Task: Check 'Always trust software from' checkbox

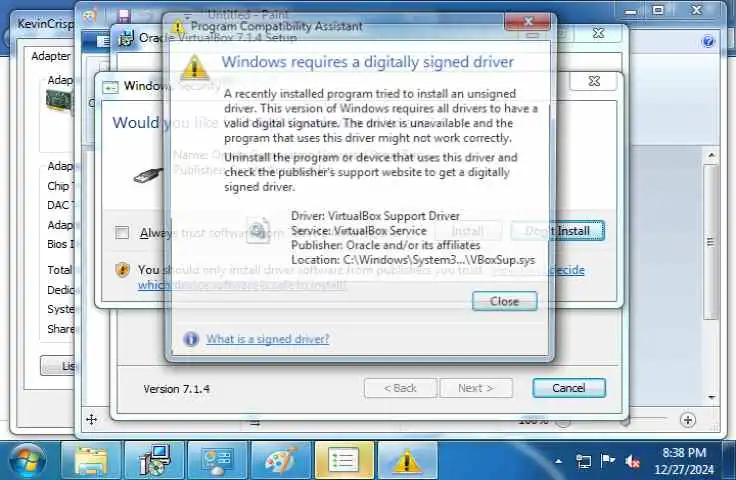Action: 122,232
